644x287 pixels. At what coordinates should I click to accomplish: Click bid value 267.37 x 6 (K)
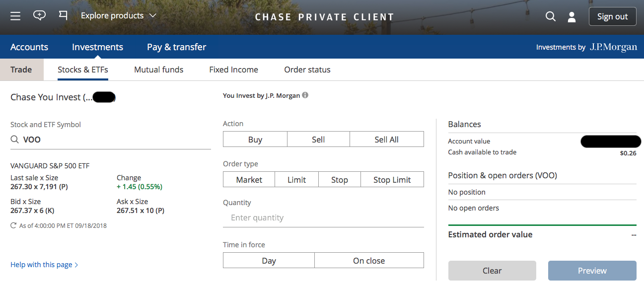32,211
